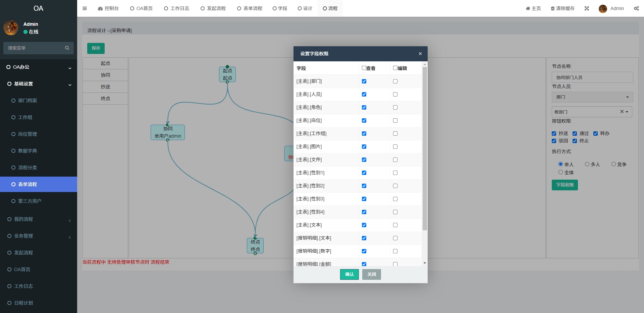Viewport: 644px width, 313px height.
Task: Collapse the OA办公 sidebar section
Action: click(x=39, y=67)
